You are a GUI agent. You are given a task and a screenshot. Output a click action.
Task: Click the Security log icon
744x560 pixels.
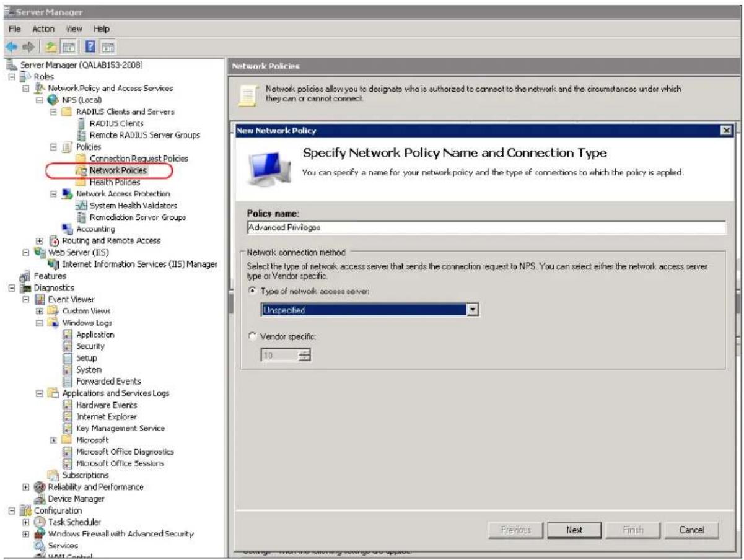(68, 346)
